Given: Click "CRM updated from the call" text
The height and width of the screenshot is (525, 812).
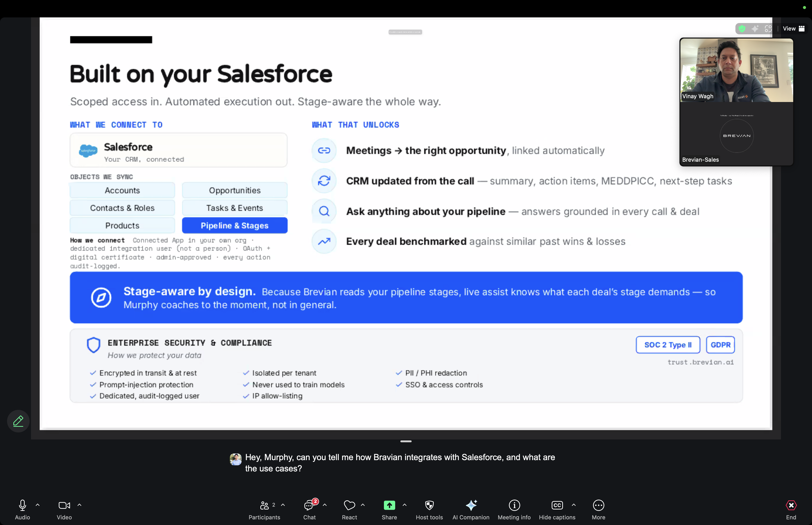Looking at the screenshot, I should 410,181.
